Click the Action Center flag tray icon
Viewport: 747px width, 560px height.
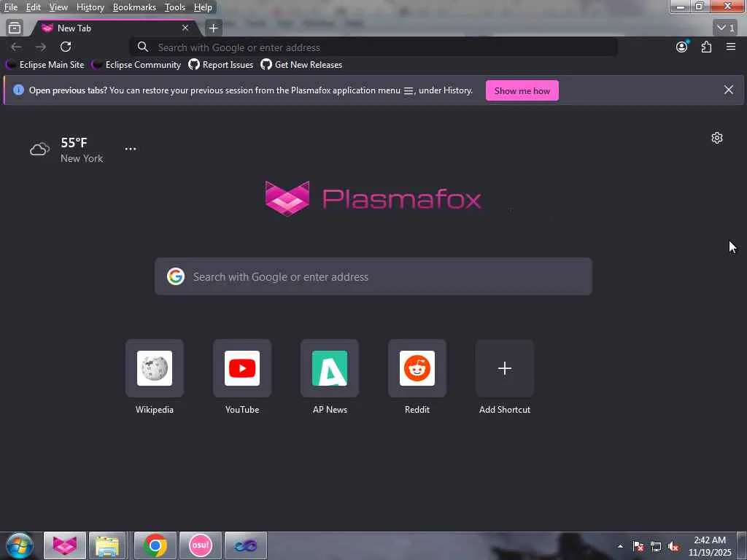click(x=638, y=546)
